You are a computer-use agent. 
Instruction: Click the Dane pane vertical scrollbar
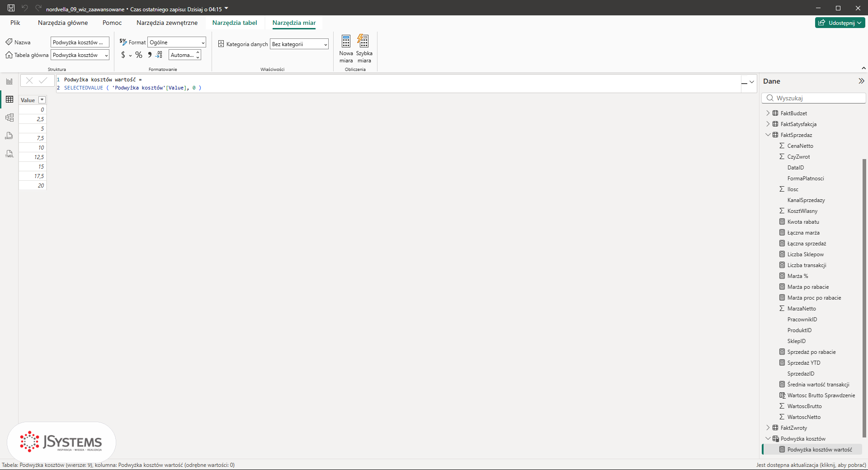point(864,298)
